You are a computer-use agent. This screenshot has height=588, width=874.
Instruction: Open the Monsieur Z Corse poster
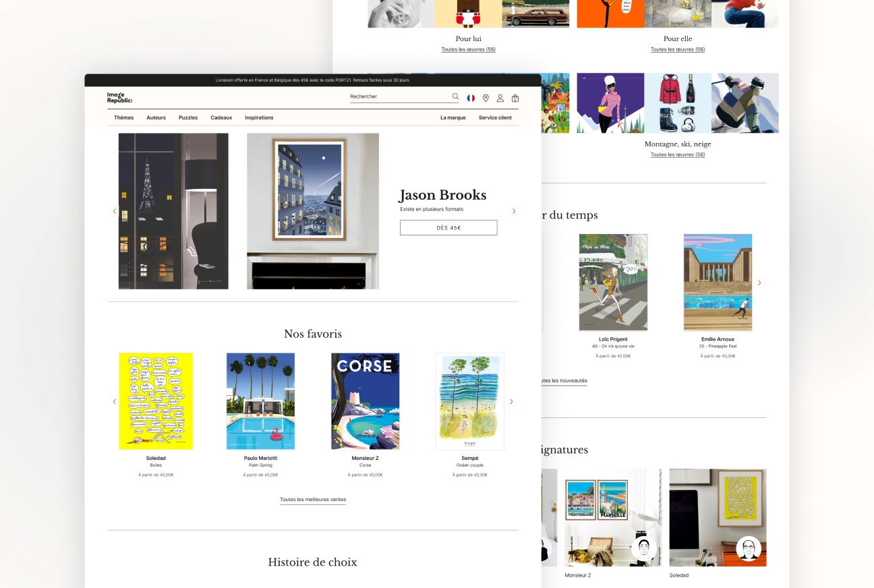click(x=365, y=401)
